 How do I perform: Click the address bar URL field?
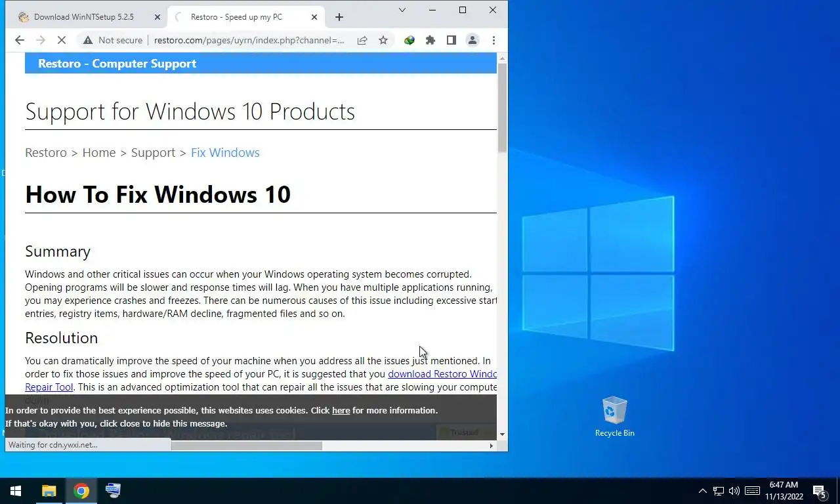pyautogui.click(x=249, y=40)
